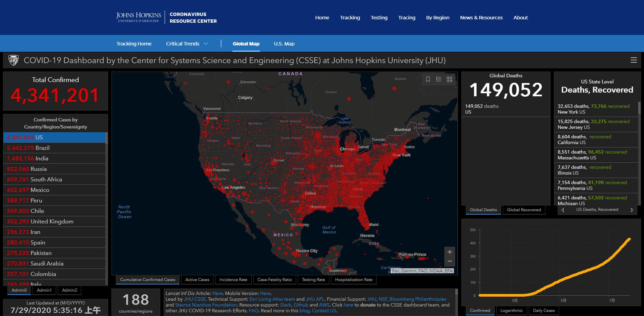Image resolution: width=644 pixels, height=316 pixels.
Task: Switch to Global Recovered tab
Action: click(x=524, y=210)
